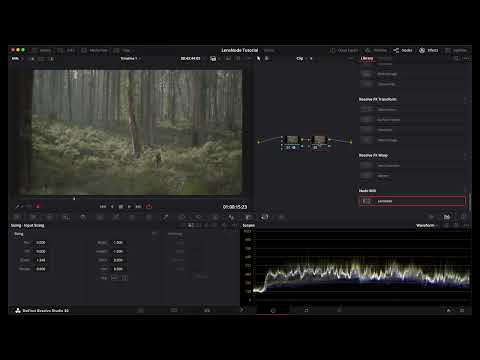The width and height of the screenshot is (480, 360).
Task: Open the Timeline 1 dropdown
Action: point(130,58)
